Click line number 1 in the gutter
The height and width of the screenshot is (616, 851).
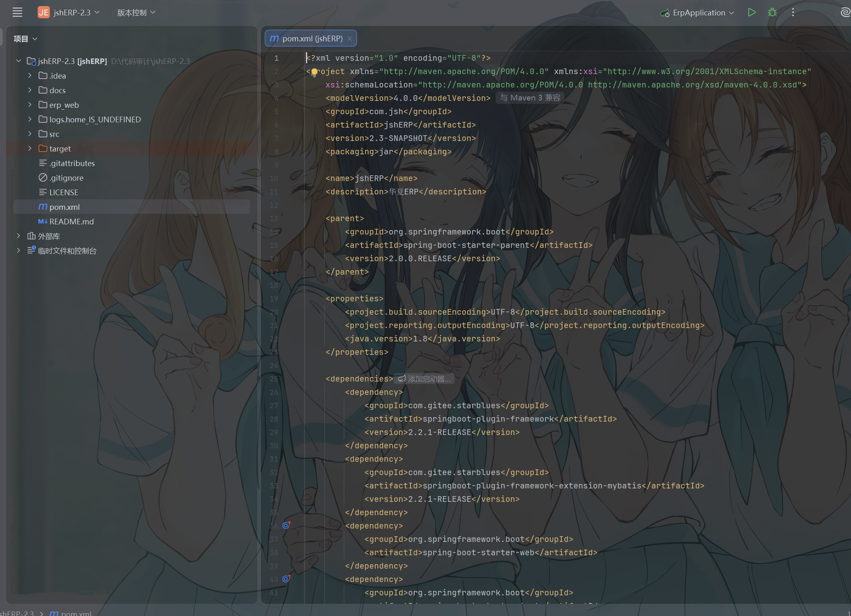point(276,58)
